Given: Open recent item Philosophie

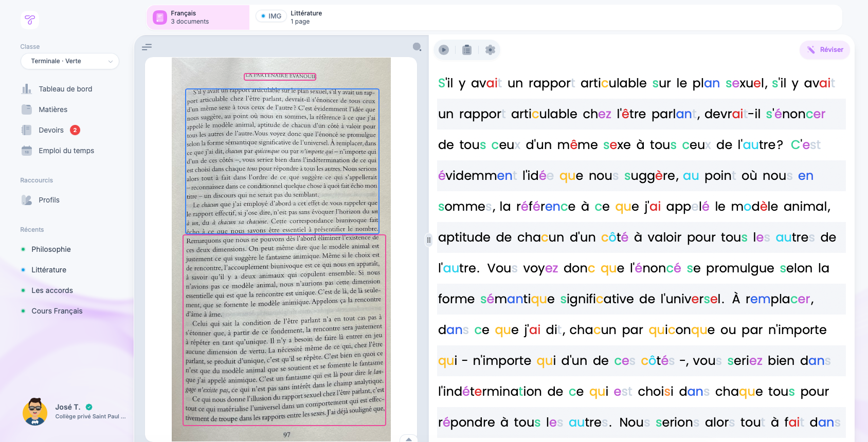Looking at the screenshot, I should [x=51, y=249].
